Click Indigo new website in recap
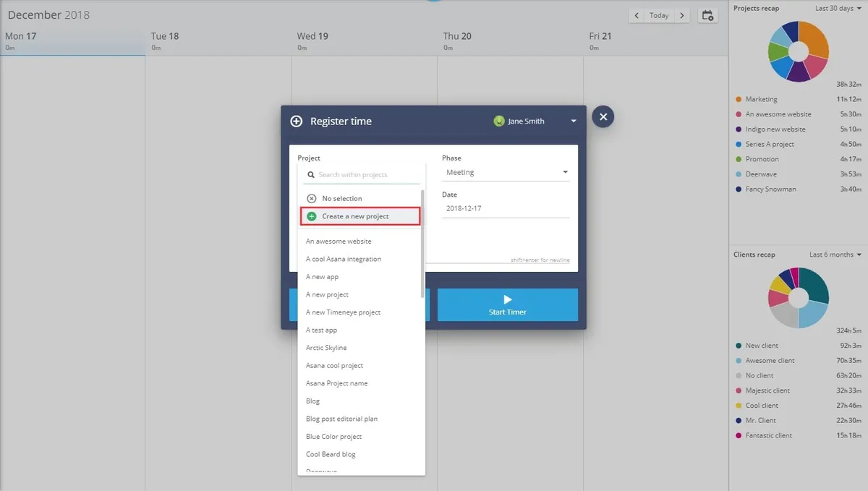868x491 pixels. (x=775, y=129)
